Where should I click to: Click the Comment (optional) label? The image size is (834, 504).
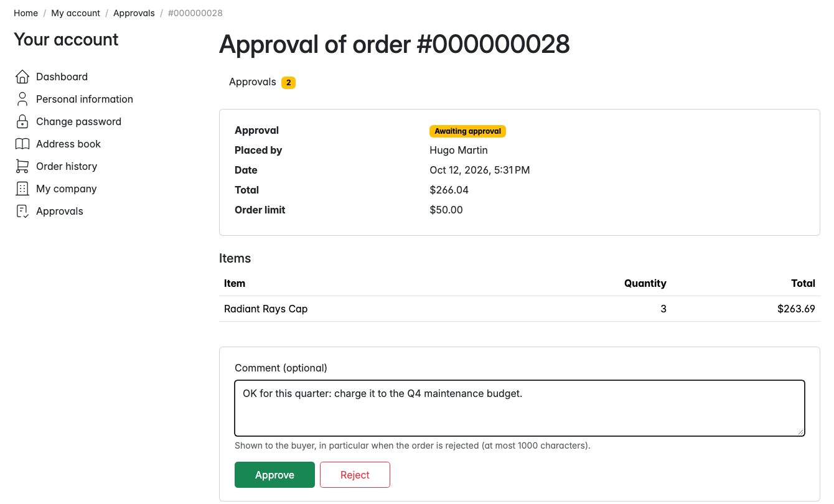[x=281, y=368]
